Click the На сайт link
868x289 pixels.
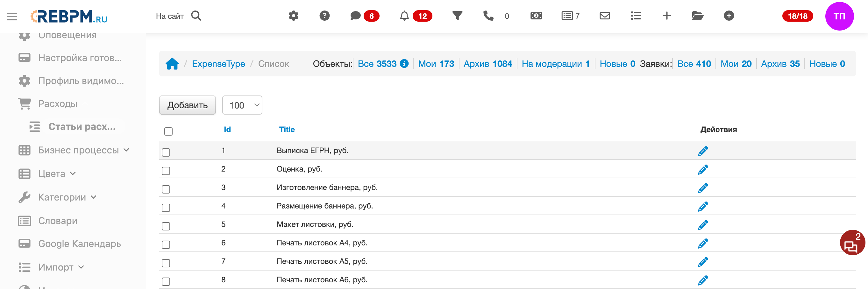[x=170, y=16]
